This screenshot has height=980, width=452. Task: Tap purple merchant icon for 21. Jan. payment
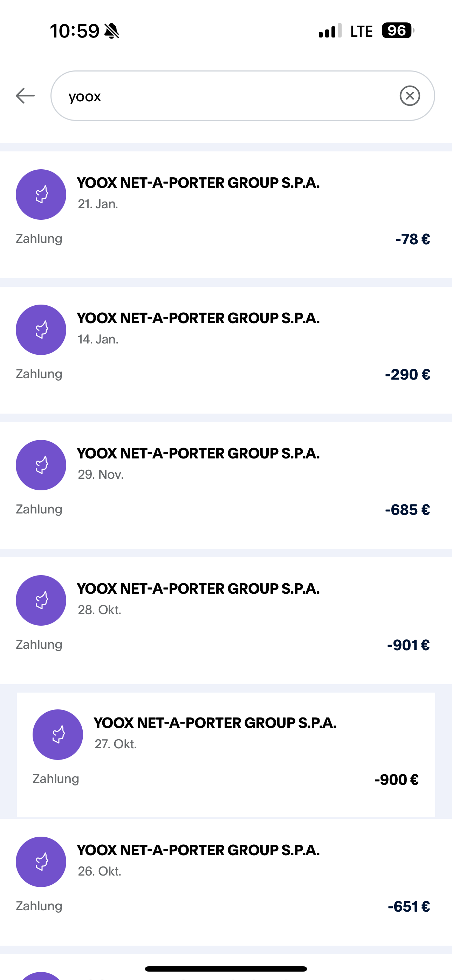point(41,195)
